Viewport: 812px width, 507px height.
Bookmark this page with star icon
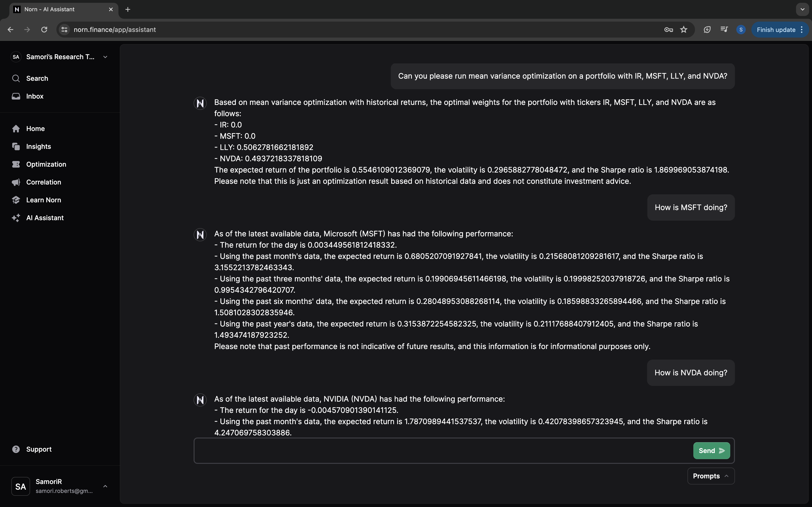(x=683, y=30)
